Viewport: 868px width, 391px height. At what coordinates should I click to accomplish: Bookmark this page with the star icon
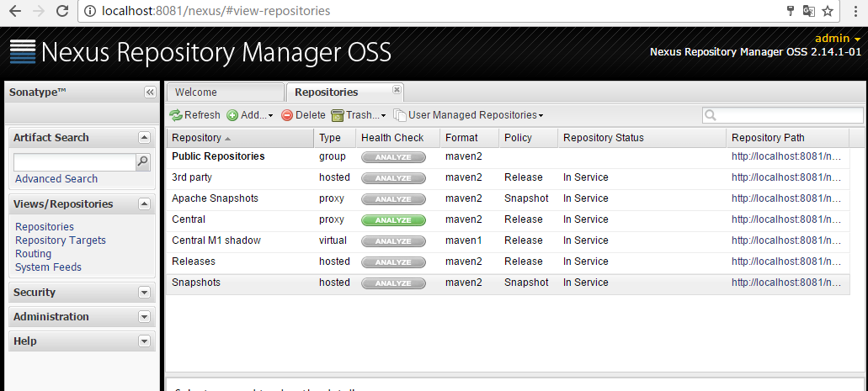[x=828, y=11]
